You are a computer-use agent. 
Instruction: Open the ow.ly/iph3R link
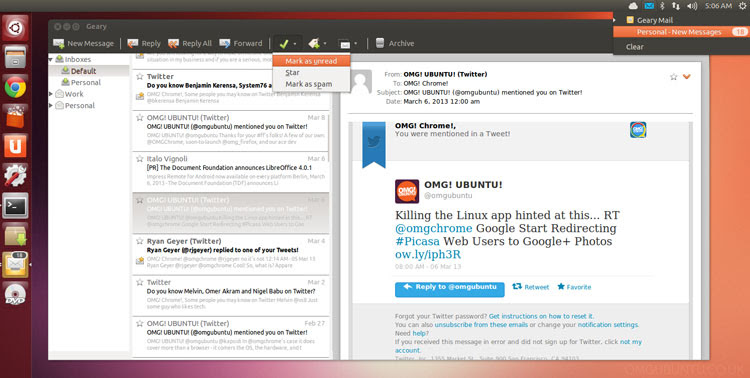(x=428, y=254)
